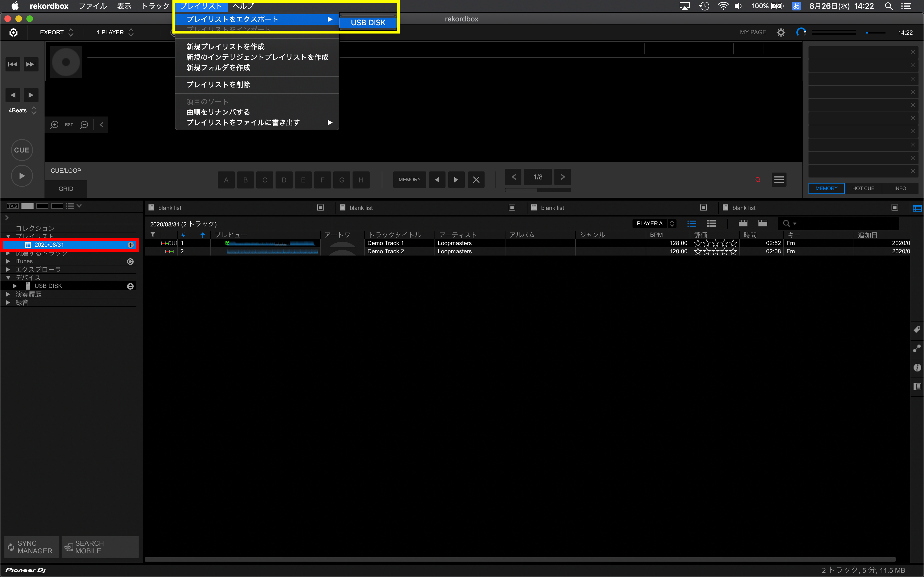Click the waveform zoom-out magnifier icon
This screenshot has height=577, width=924.
(x=84, y=125)
